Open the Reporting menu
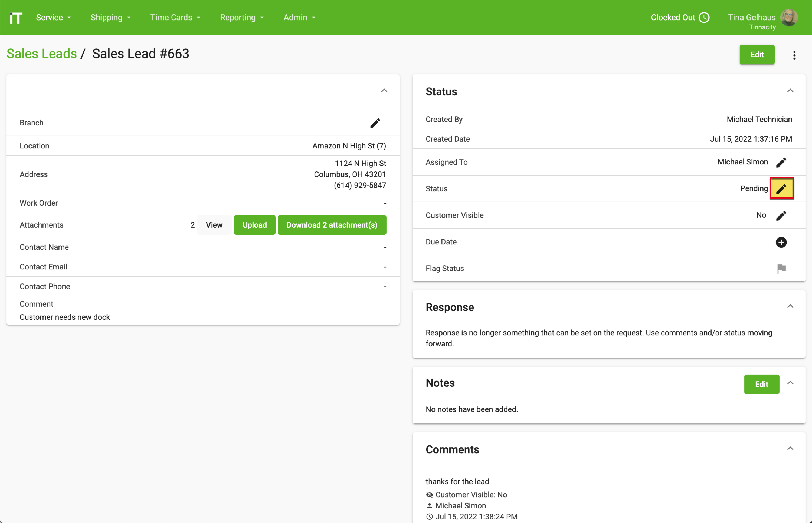Image resolution: width=812 pixels, height=523 pixels. click(242, 17)
